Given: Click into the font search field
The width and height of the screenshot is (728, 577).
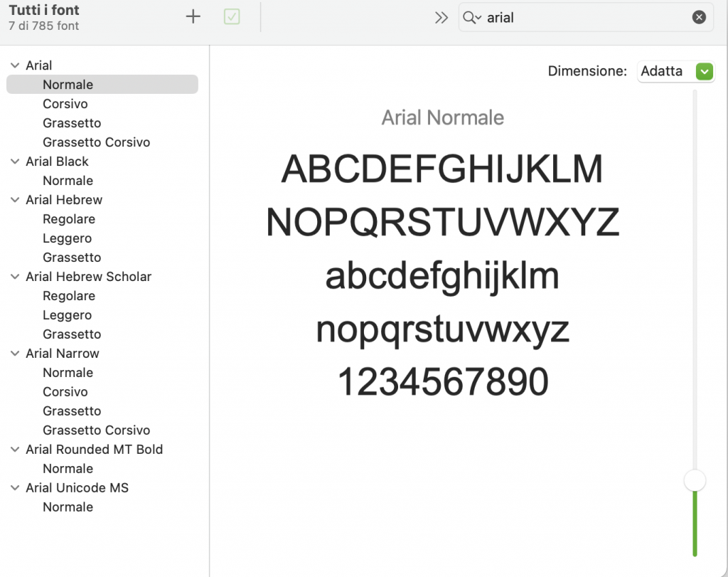Looking at the screenshot, I should [x=586, y=18].
